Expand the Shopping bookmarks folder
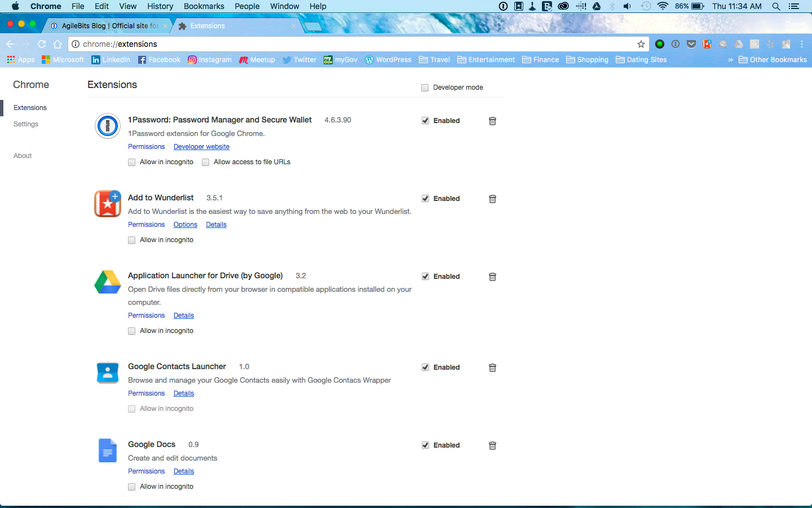Viewport: 812px width, 508px height. click(587, 60)
